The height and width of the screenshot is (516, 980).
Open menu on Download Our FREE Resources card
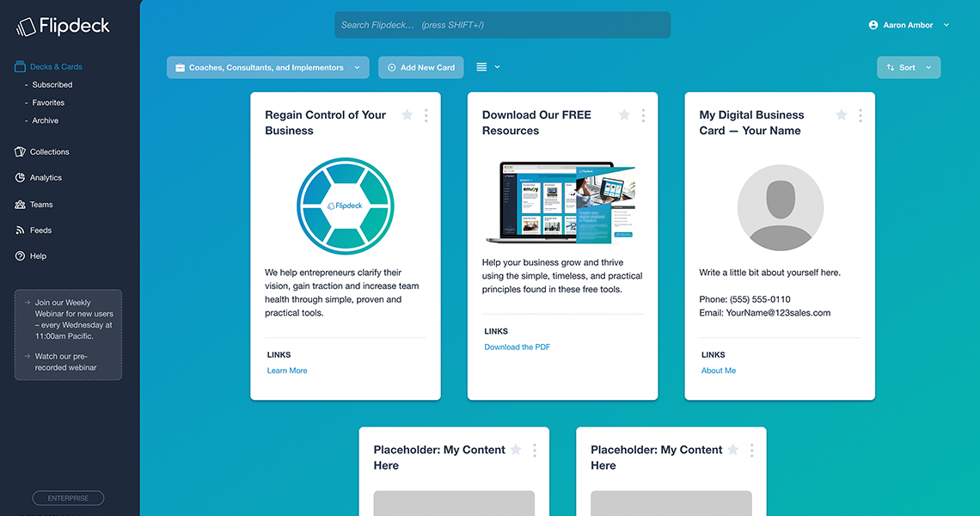643,115
